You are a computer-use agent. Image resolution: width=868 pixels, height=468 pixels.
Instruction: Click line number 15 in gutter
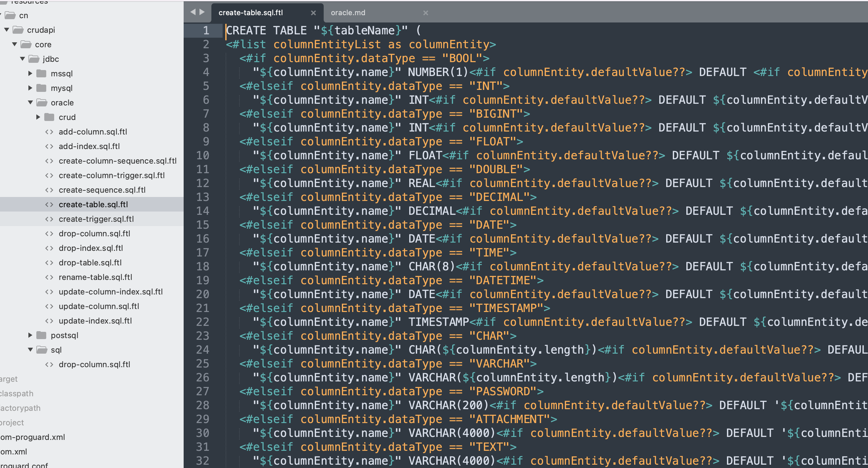[202, 225]
